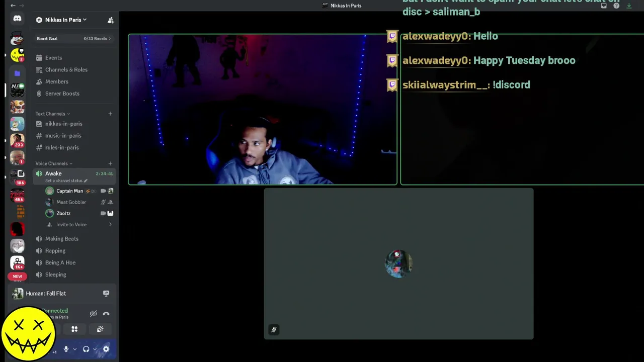Select Zboltz in the voice list

coord(79,214)
